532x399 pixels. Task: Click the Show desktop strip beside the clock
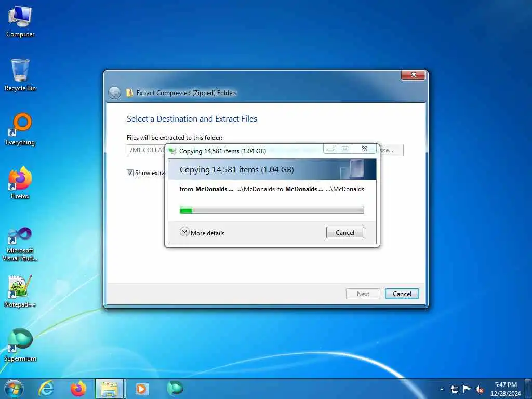click(x=529, y=389)
